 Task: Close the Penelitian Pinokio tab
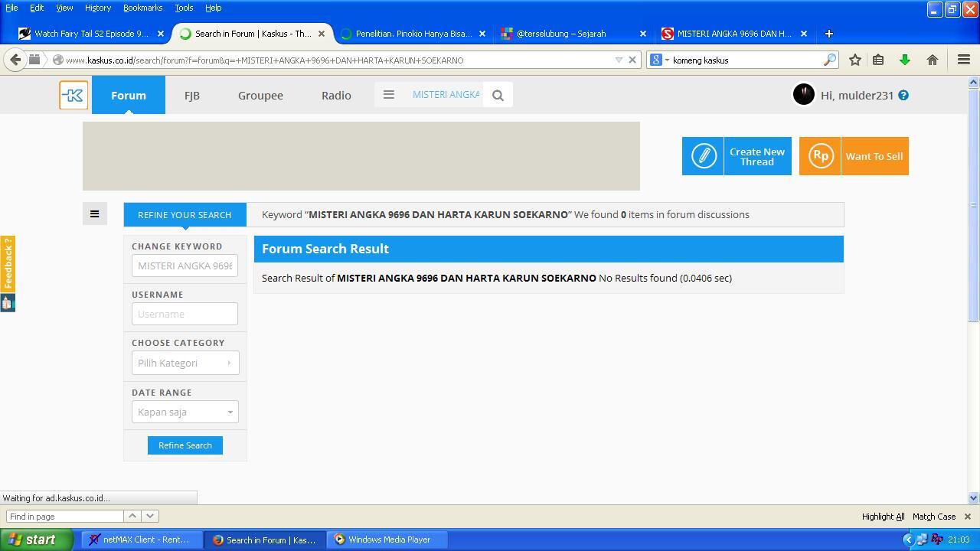[482, 34]
